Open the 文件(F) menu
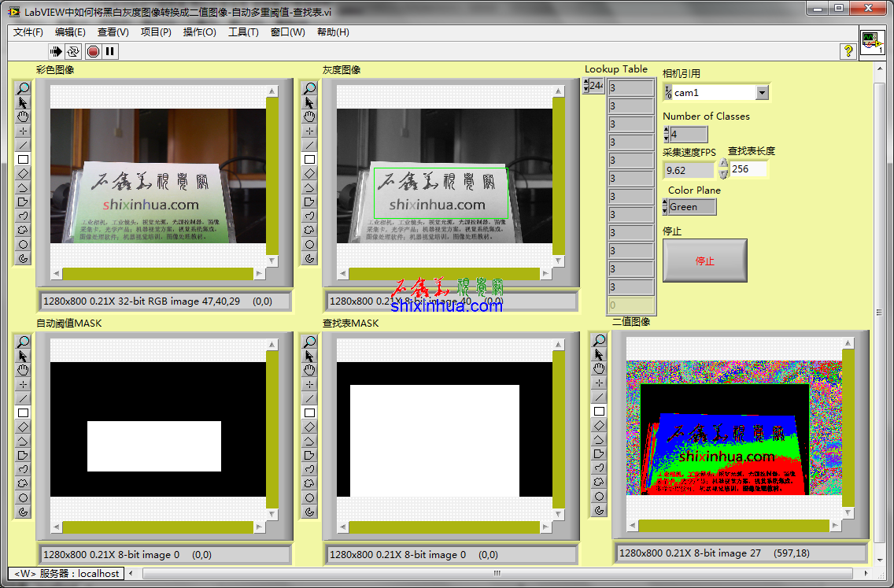This screenshot has width=894, height=588. point(28,32)
